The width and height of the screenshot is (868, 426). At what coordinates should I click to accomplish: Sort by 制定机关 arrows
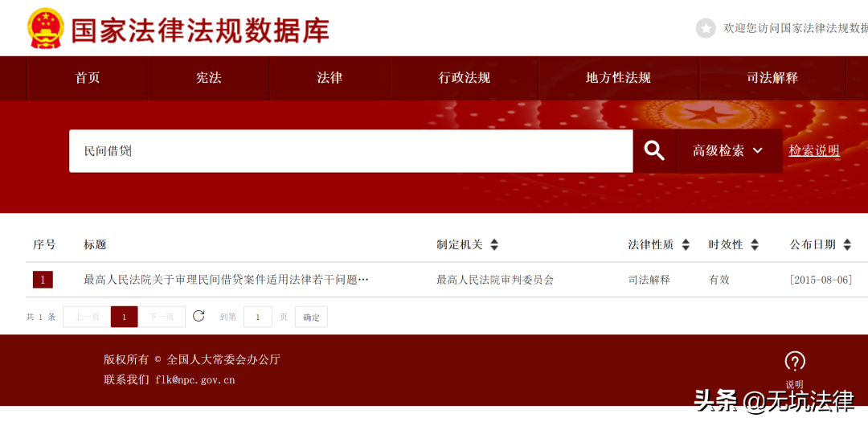tap(494, 244)
